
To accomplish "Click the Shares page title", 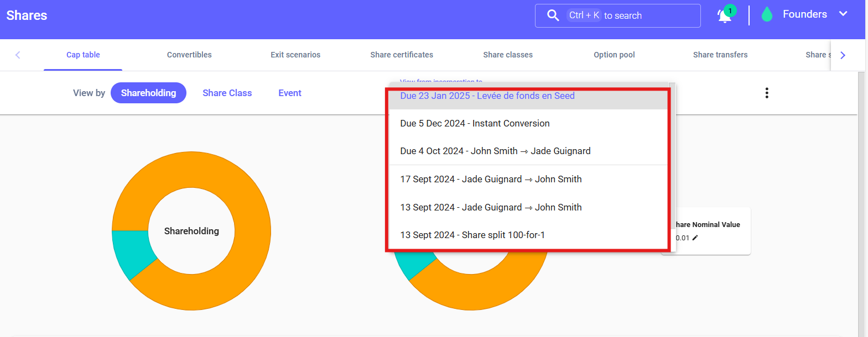I will 27,15.
